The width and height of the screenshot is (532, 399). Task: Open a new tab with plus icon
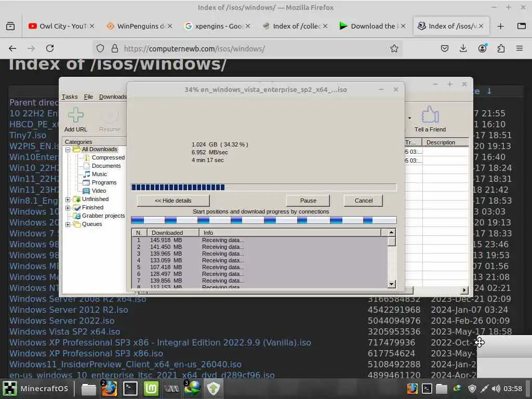click(x=500, y=26)
